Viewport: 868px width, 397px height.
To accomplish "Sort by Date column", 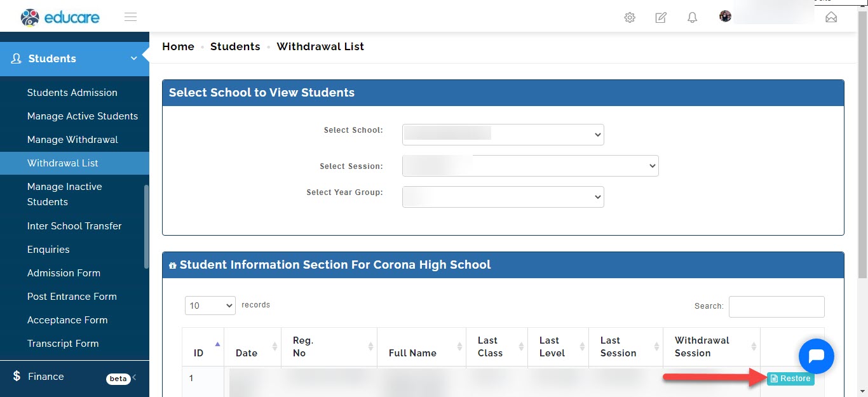I will point(252,347).
